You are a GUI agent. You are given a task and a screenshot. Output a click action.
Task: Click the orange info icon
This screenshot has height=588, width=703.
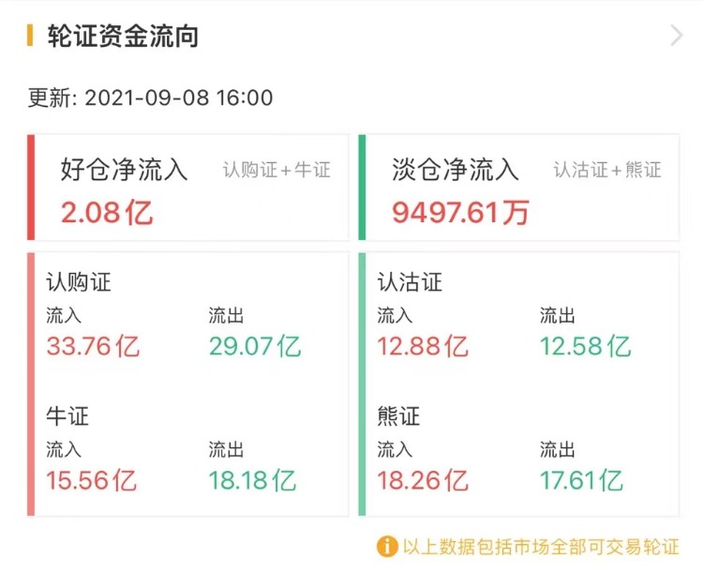pos(387,546)
